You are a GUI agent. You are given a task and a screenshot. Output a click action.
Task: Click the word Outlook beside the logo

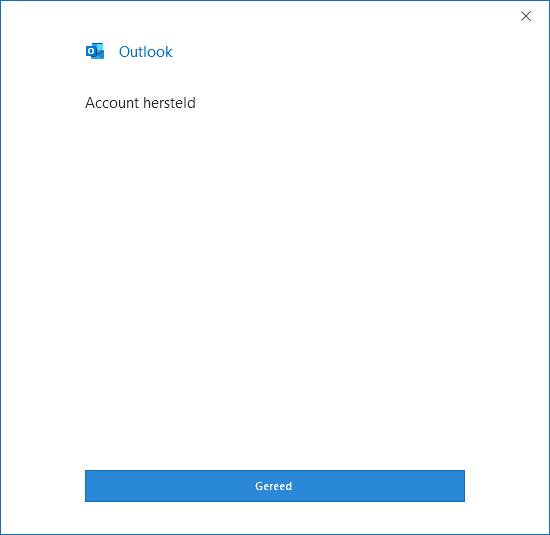146,52
